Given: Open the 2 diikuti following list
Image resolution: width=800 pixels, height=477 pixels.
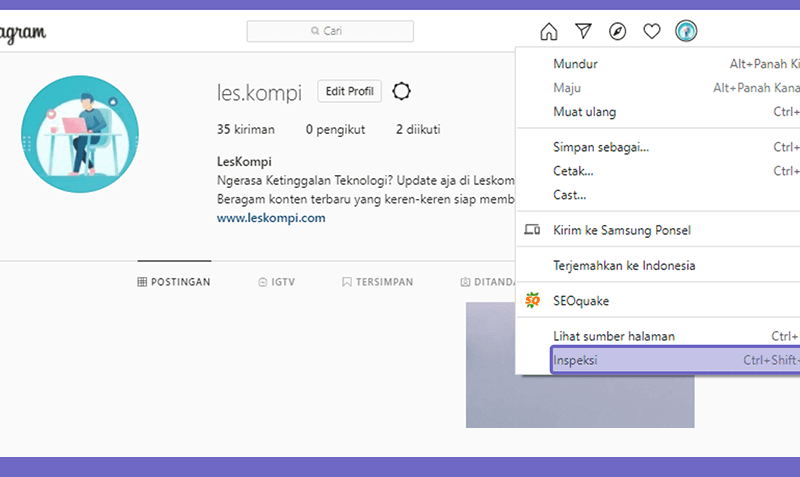Looking at the screenshot, I should (418, 130).
